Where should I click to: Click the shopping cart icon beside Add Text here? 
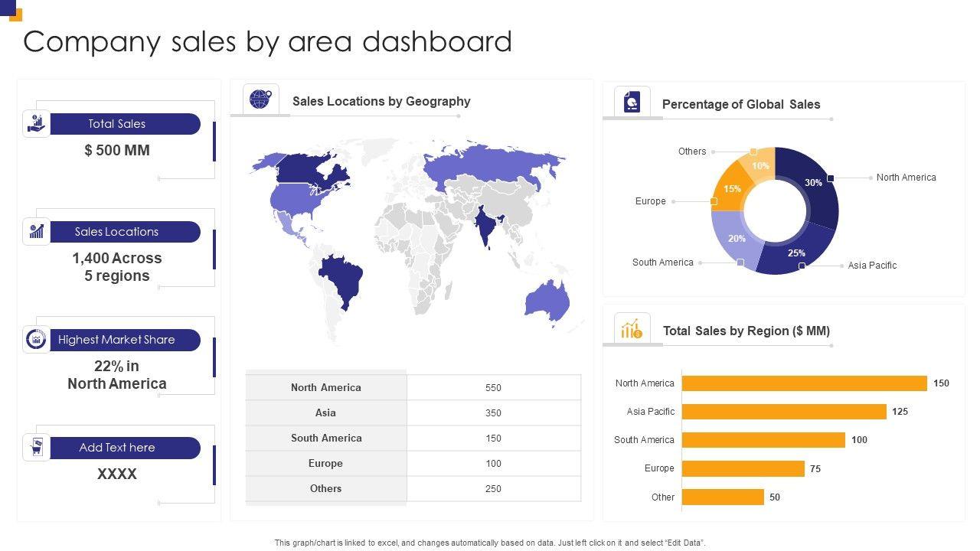(36, 447)
